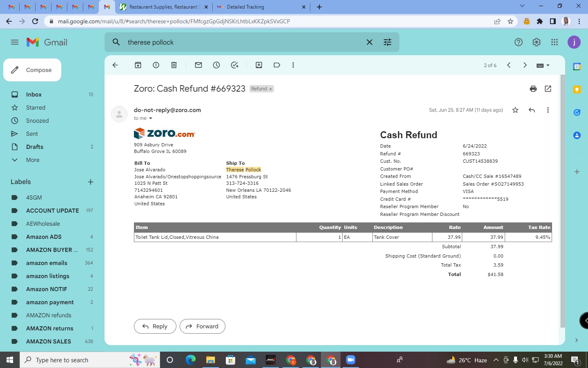This screenshot has height=368, width=588.
Task: Click the email pane vertical scrollbar
Action: point(563,201)
